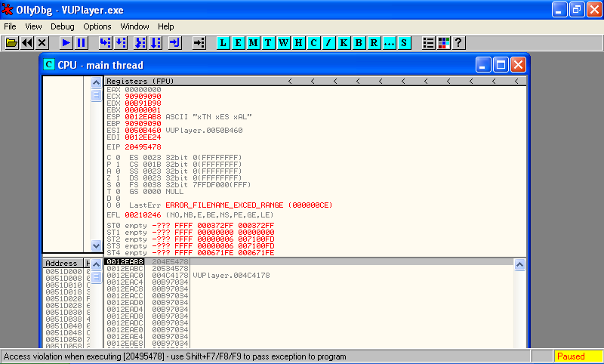Click the Paused status indicator
The width and height of the screenshot is (604, 364).
(578, 356)
